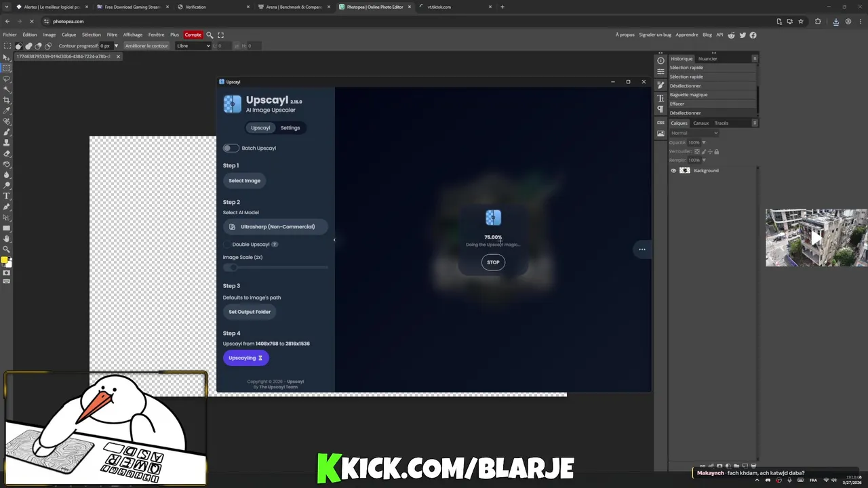Choose new selection mode icon
Image resolution: width=868 pixels, height=488 pixels.
tap(19, 45)
